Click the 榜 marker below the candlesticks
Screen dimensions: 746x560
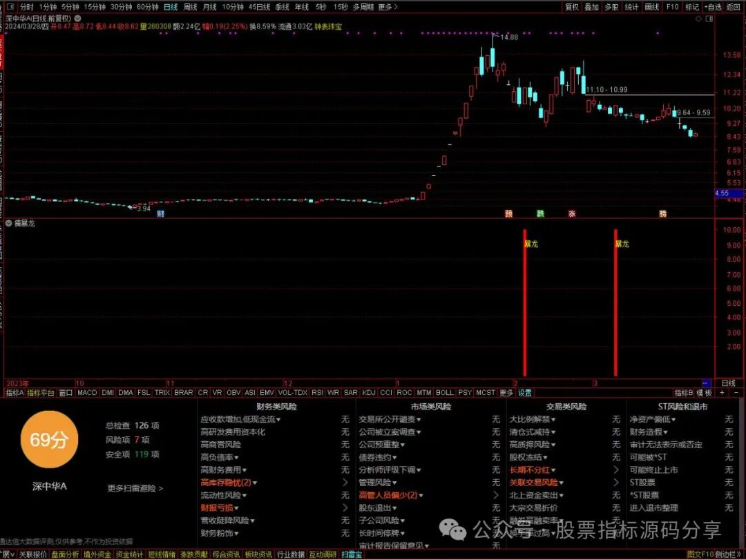click(662, 213)
